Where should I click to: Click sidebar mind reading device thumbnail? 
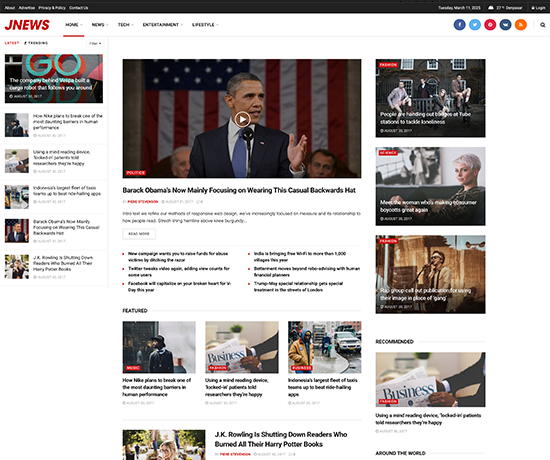coord(17,161)
